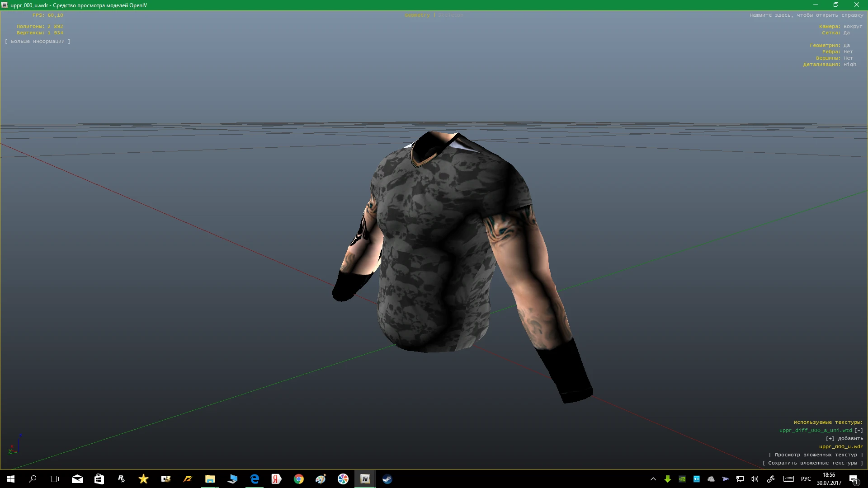Click 'Сохранить вложенные текстуры'
The image size is (868, 488).
coord(812,463)
